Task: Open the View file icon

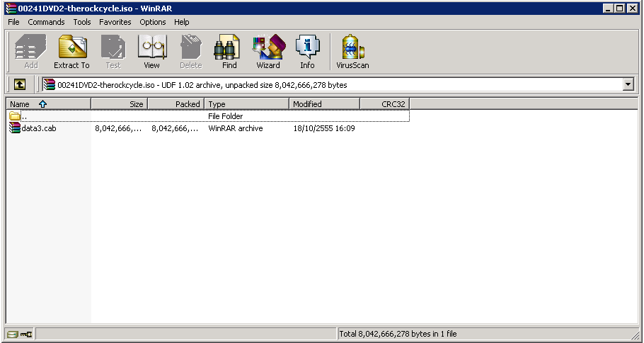Action: tap(151, 52)
